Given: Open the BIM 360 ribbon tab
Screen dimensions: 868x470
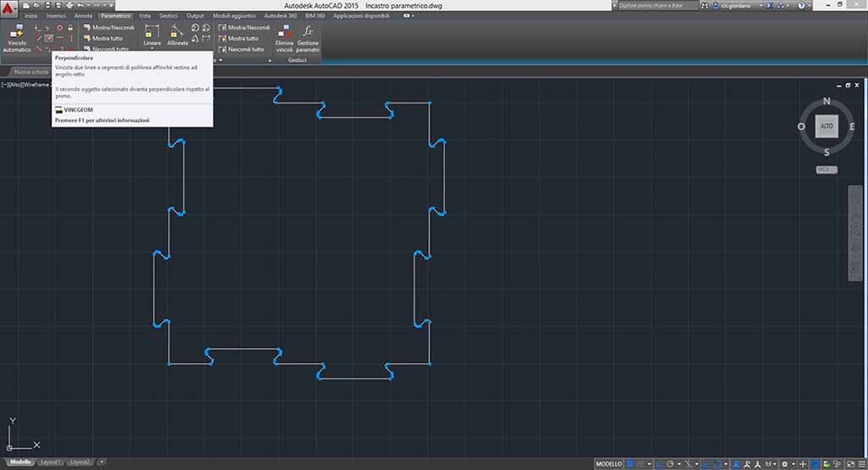Looking at the screenshot, I should pos(315,16).
